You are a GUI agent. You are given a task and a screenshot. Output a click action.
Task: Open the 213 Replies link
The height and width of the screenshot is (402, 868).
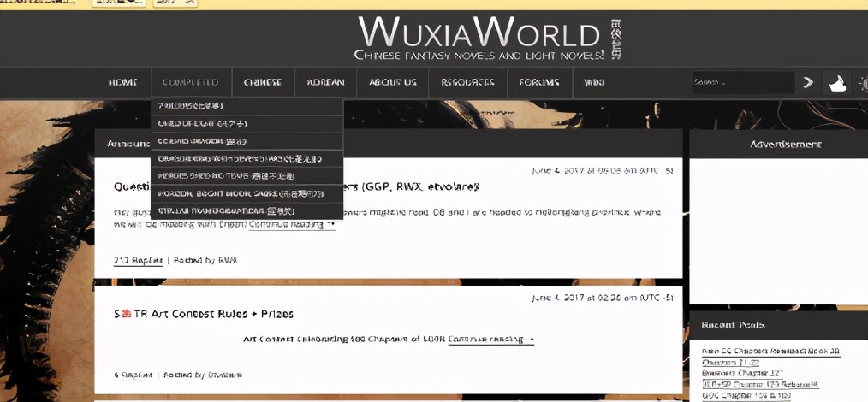pyautogui.click(x=139, y=260)
